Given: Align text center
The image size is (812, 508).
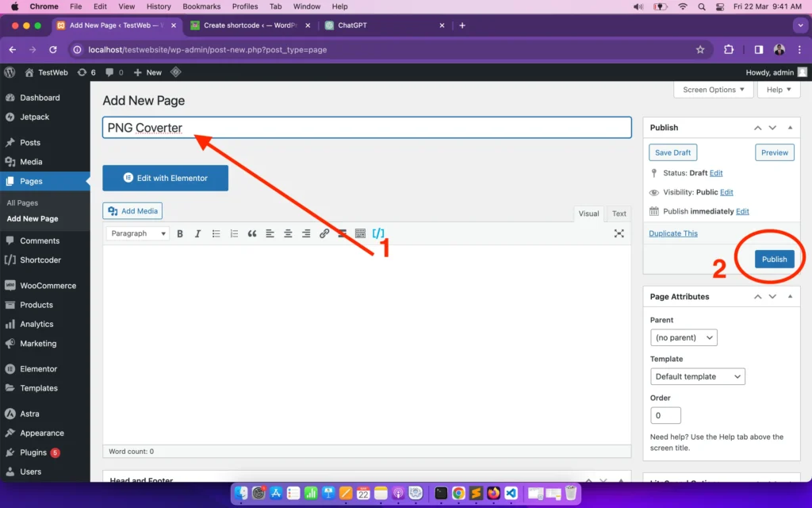Looking at the screenshot, I should [288, 234].
